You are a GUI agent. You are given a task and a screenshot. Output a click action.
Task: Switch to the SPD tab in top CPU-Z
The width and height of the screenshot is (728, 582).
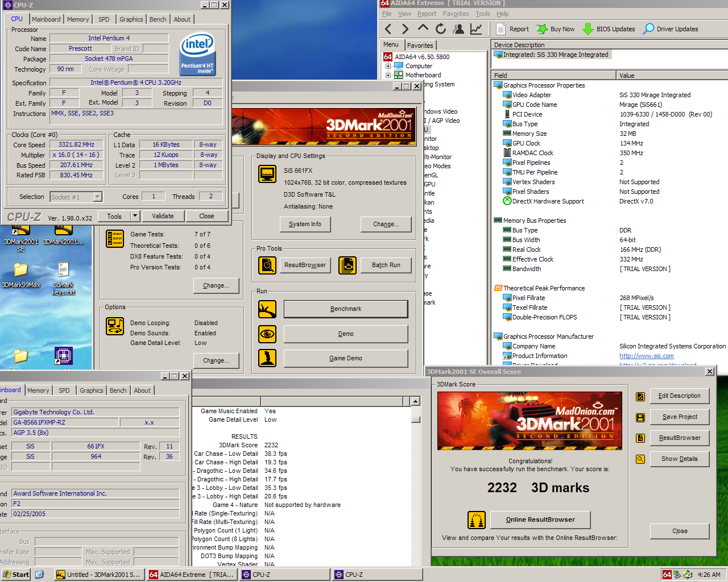point(104,19)
